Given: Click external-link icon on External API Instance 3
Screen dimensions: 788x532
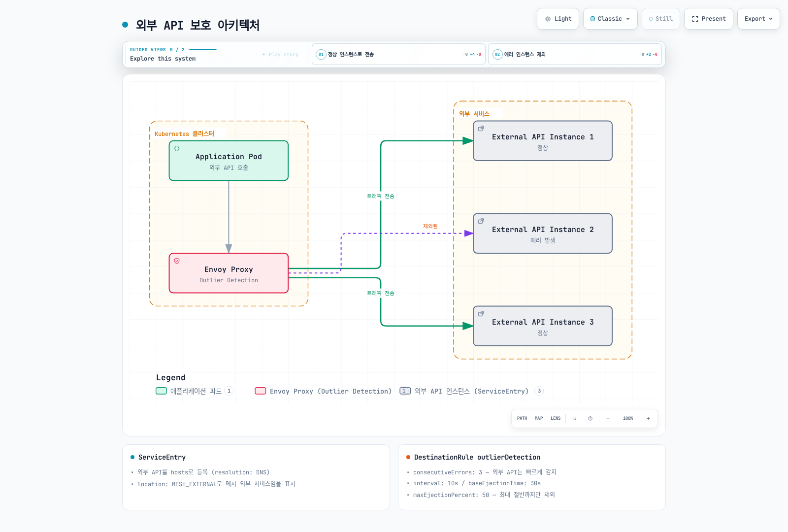Looking at the screenshot, I should point(481,314).
